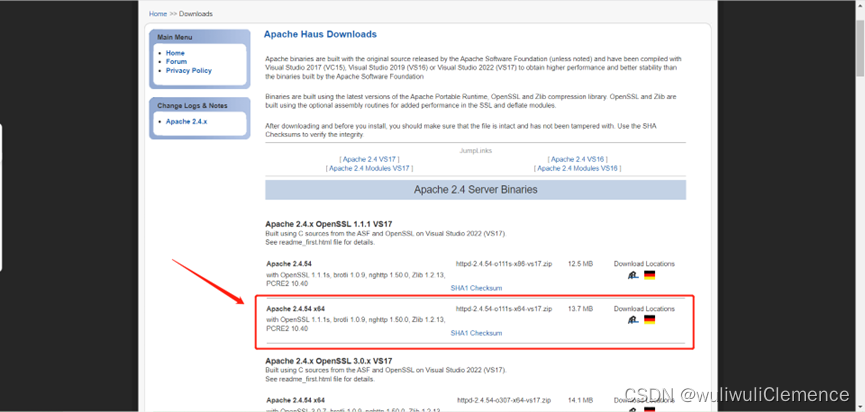Go to Home in the breadcrumb
The width and height of the screenshot is (865, 412).
pos(158,14)
